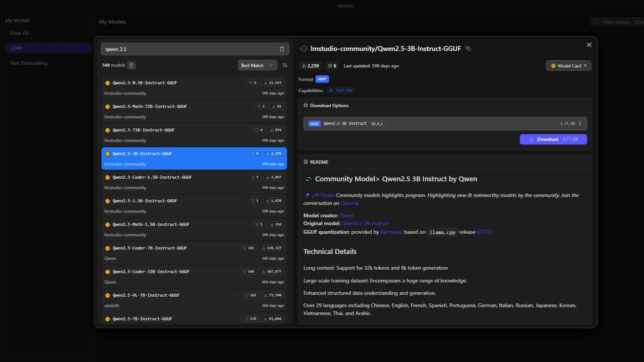Click the likes badge 241 on Qwen2.5-Coder-7B

(x=249, y=248)
